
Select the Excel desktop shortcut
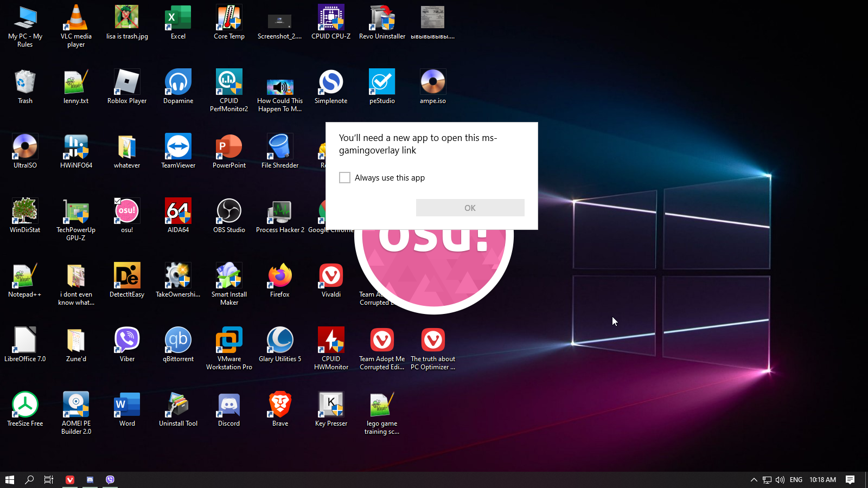coord(178,22)
